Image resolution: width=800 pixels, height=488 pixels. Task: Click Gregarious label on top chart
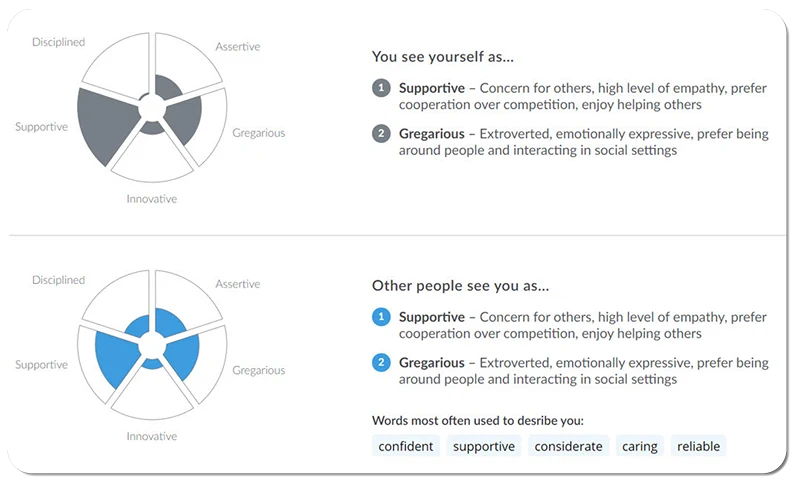pyautogui.click(x=259, y=133)
